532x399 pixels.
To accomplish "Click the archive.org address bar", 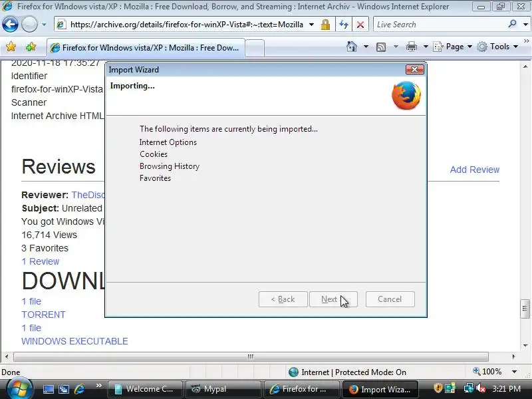I will pyautogui.click(x=186, y=25).
